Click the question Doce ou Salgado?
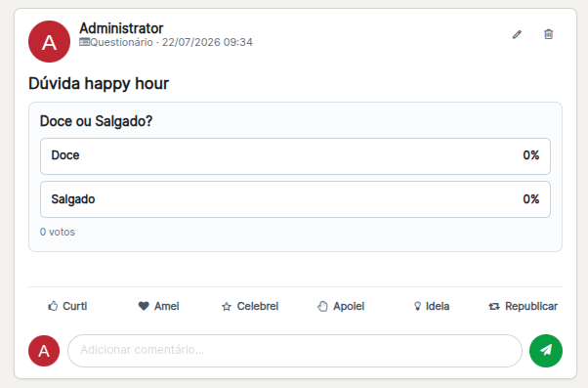This screenshot has width=588, height=388. coord(96,121)
